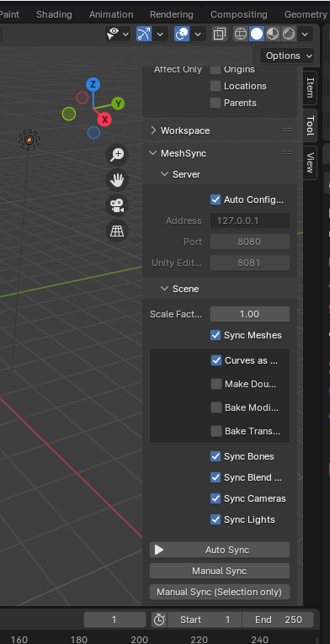This screenshot has width=330, height=644.
Task: Click the negative X axis gizmo circle
Action: (x=82, y=98)
